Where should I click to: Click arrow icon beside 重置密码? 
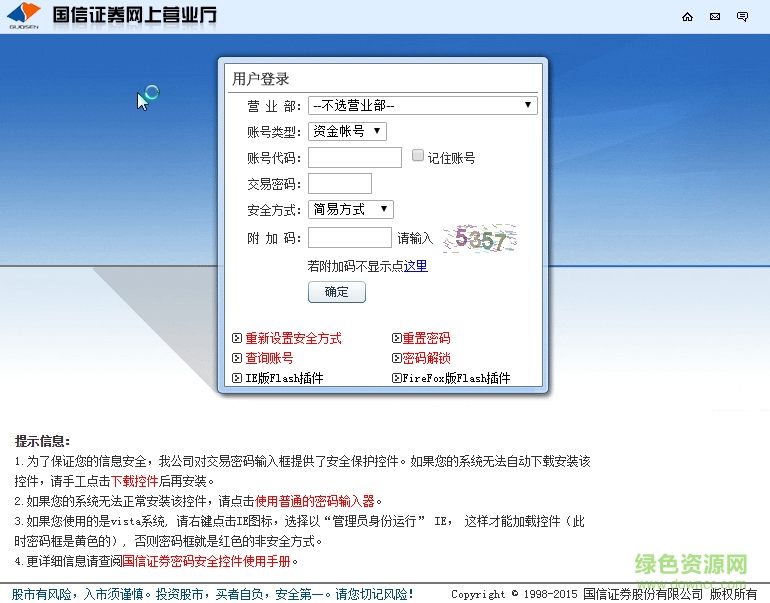[x=397, y=338]
